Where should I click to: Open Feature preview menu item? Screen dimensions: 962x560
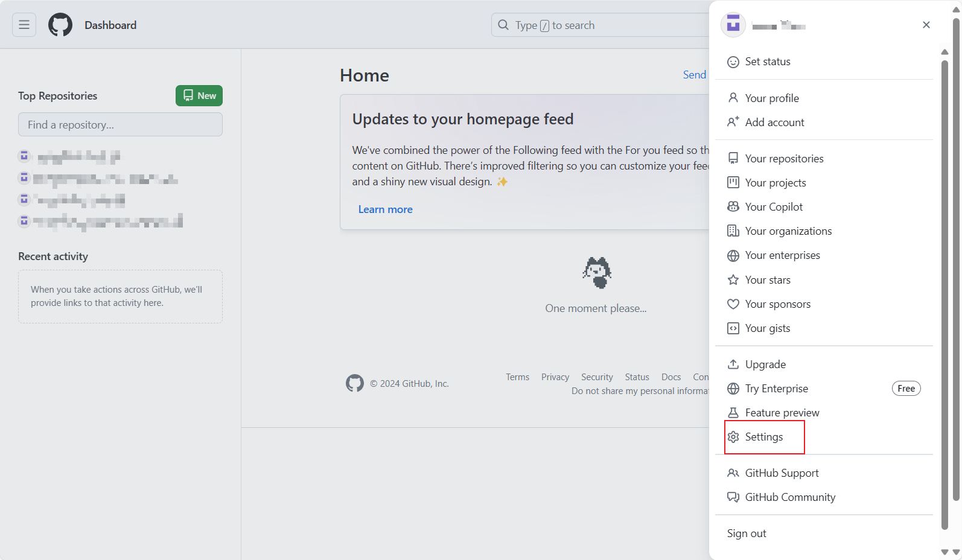(782, 413)
